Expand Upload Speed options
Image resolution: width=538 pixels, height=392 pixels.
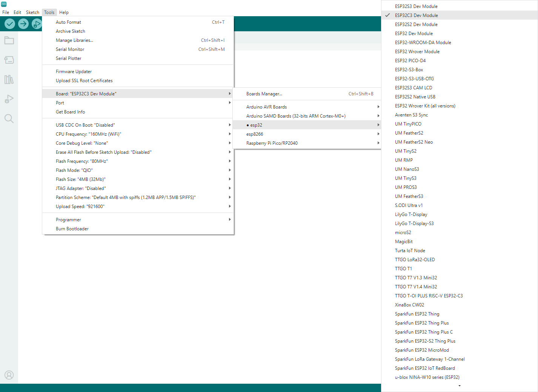click(138, 207)
